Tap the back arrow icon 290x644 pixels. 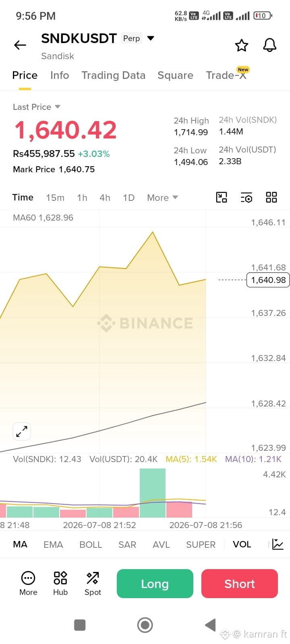pyautogui.click(x=20, y=45)
